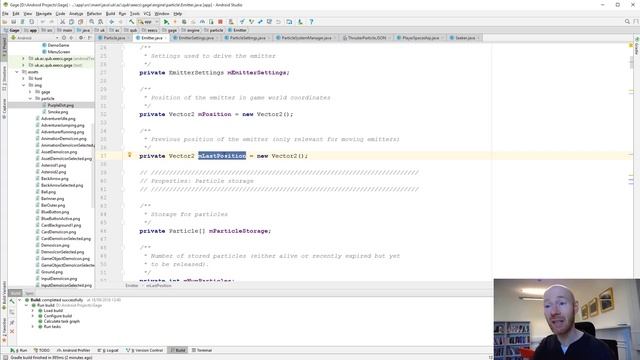The height and width of the screenshot is (360, 640).
Task: Click the Revert/rollback arrow toolbar icon
Action: (278, 22)
